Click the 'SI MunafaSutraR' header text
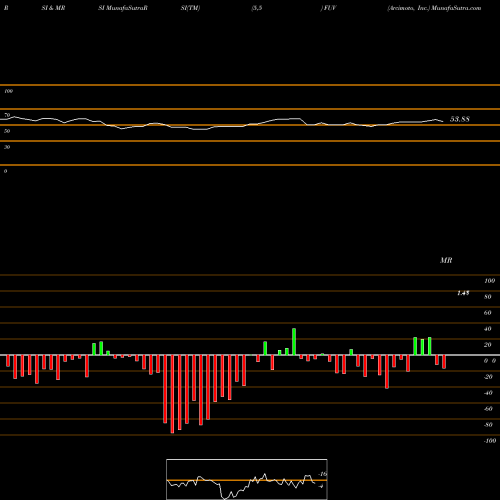Screen dimensions: 500x500 (x=123, y=8)
